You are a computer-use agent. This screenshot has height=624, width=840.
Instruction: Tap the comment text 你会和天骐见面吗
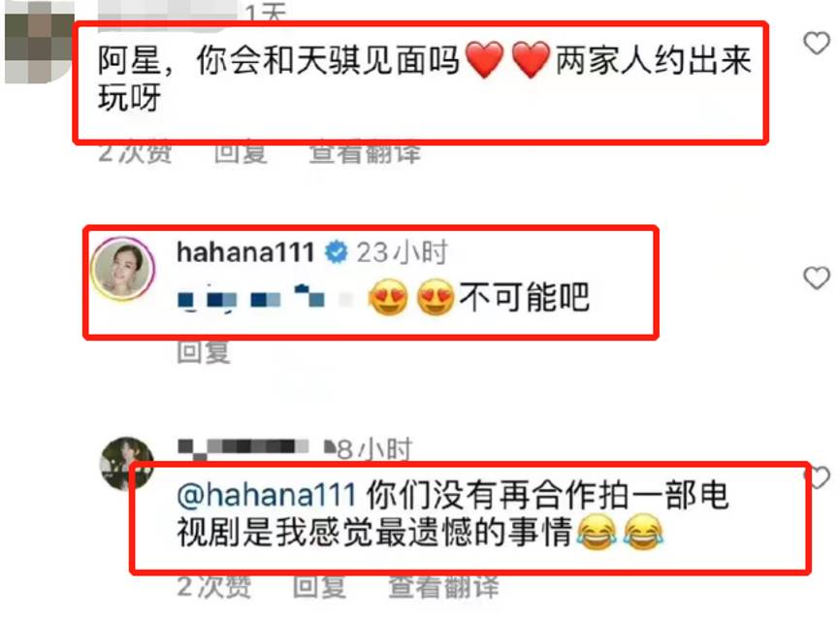328,59
